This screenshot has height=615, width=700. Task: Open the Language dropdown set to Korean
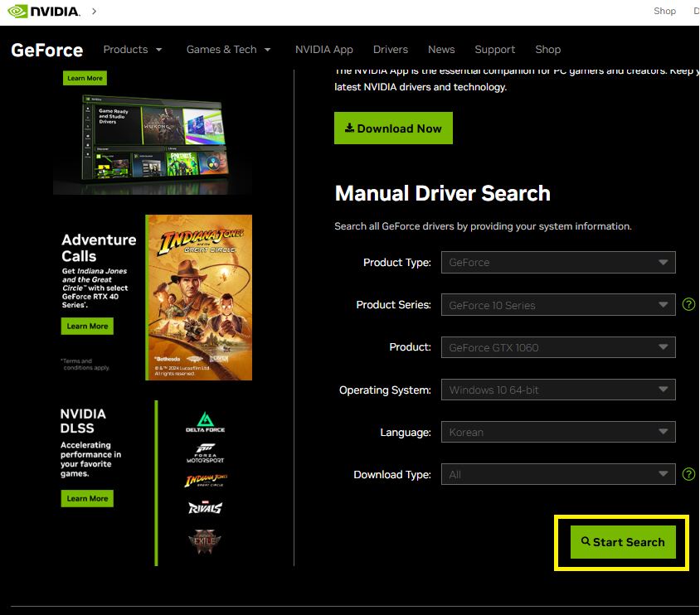(x=558, y=432)
